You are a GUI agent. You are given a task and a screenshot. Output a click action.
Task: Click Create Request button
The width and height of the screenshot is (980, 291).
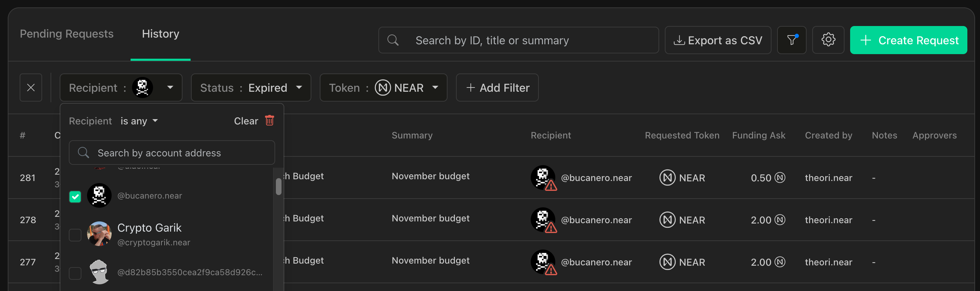point(908,40)
